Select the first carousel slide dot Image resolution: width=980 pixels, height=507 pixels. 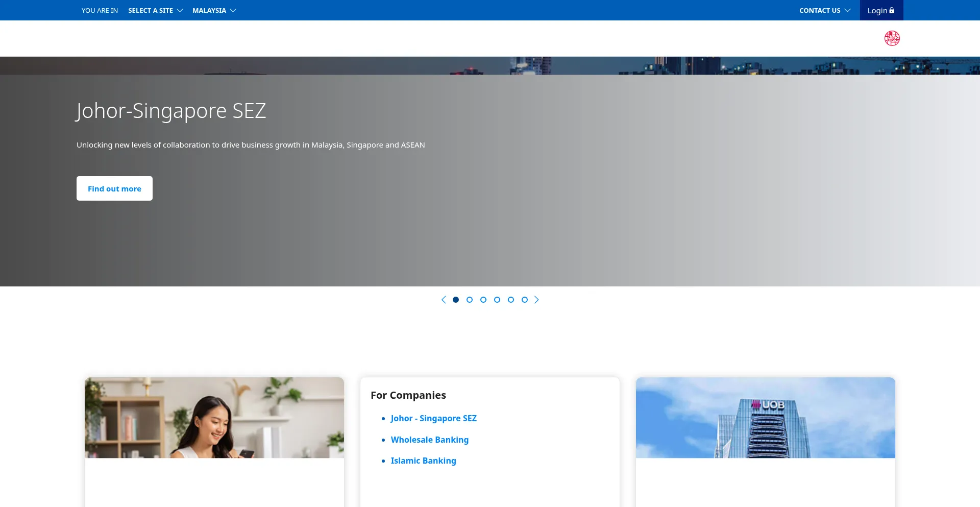(x=456, y=300)
